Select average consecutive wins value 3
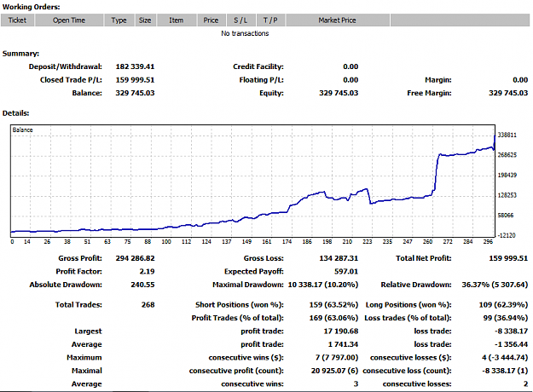The image size is (533, 392). click(356, 384)
